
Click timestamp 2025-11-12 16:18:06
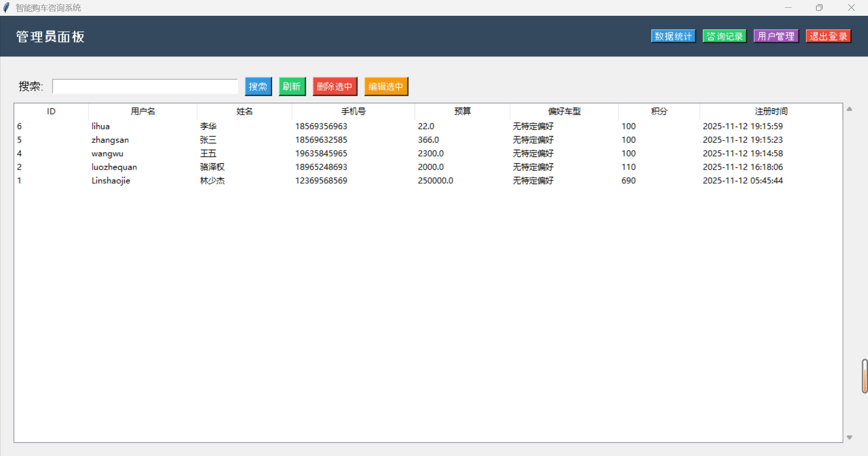pos(743,167)
